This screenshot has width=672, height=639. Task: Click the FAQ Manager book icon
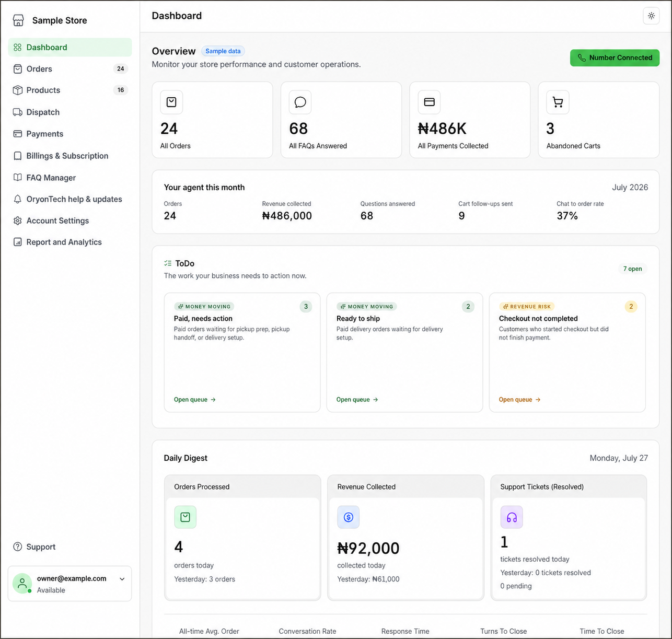pos(18,178)
